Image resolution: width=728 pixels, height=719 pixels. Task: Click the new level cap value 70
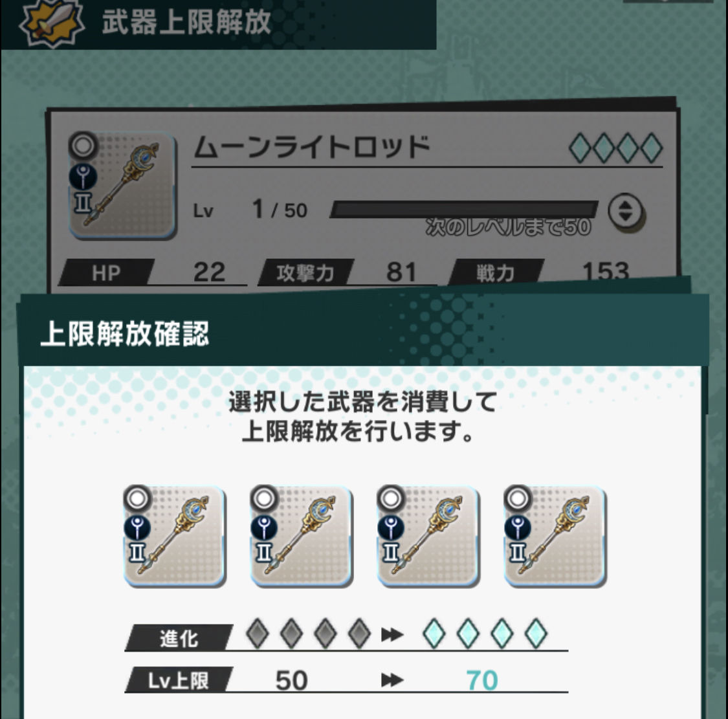(x=482, y=680)
